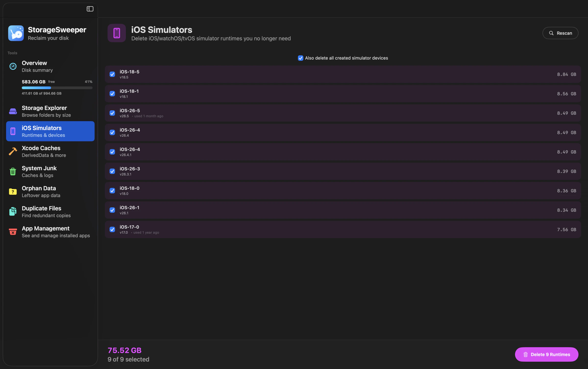This screenshot has width=588, height=369.
Task: Deselect the iOS-26-4 v26.4 checkbox
Action: tap(112, 132)
